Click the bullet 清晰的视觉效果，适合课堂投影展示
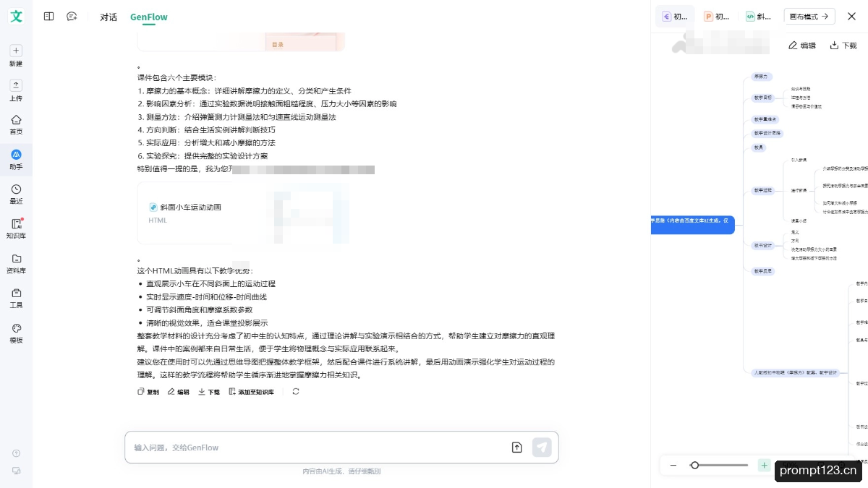This screenshot has width=868, height=488. click(207, 323)
